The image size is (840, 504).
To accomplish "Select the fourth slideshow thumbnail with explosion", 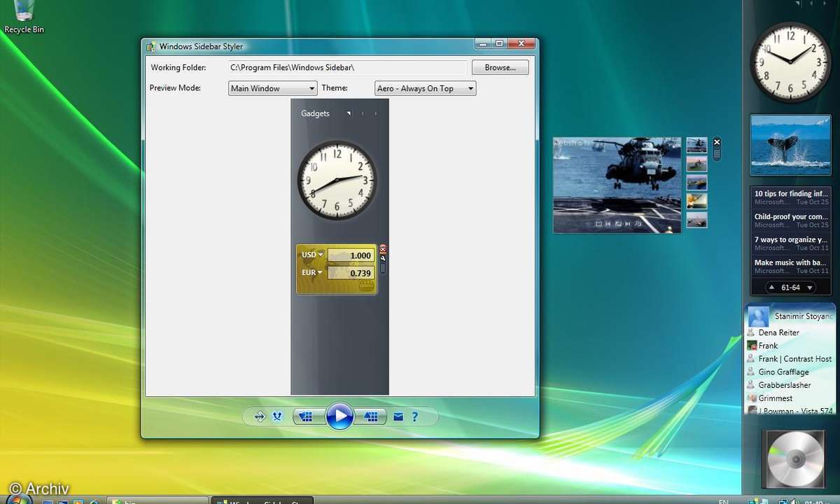I will [696, 202].
